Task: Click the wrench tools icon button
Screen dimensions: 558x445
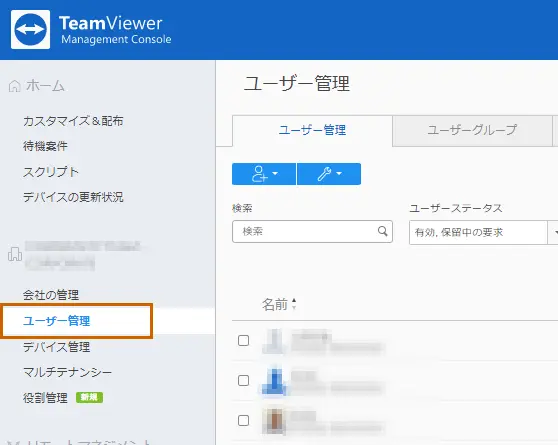Action: click(324, 174)
